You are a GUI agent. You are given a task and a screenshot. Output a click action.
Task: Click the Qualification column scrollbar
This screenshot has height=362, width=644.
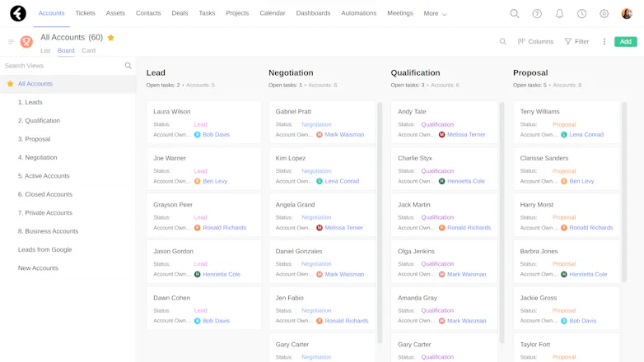502,222
